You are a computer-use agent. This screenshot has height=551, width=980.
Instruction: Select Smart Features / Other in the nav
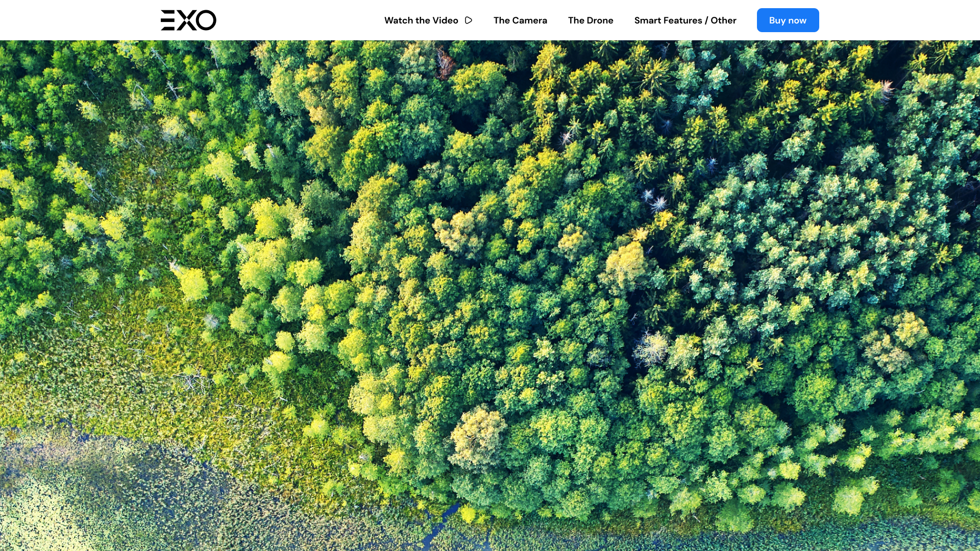click(685, 20)
